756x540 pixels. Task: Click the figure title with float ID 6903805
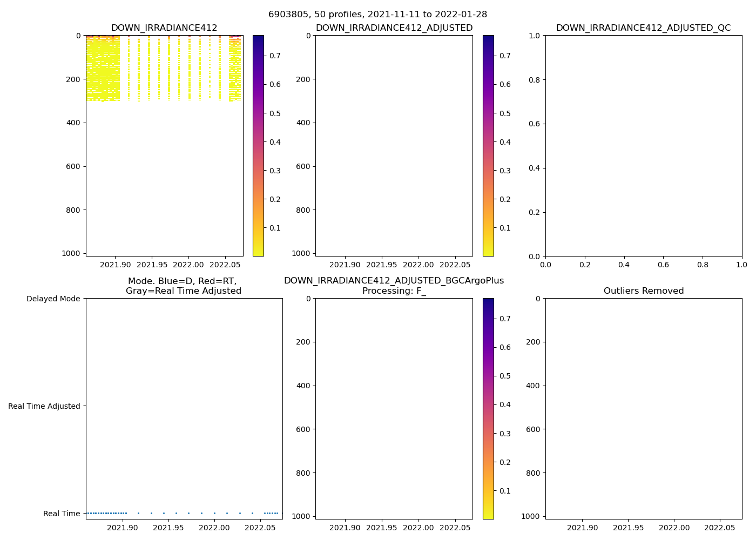click(377, 15)
